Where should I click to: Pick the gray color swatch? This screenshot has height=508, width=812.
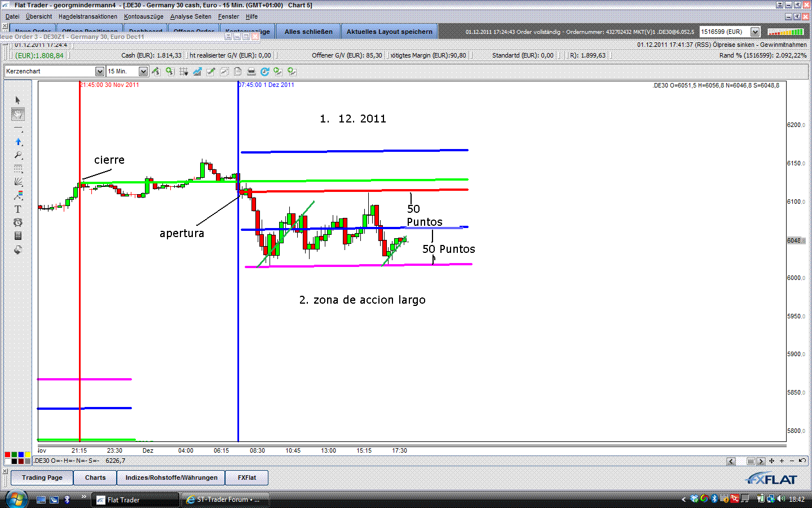[28, 461]
